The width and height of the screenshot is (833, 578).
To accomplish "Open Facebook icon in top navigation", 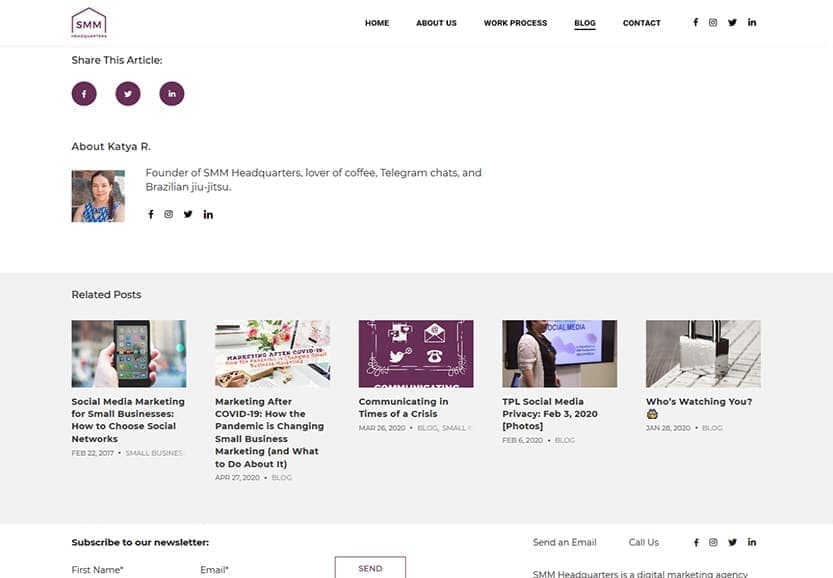I will pos(695,23).
